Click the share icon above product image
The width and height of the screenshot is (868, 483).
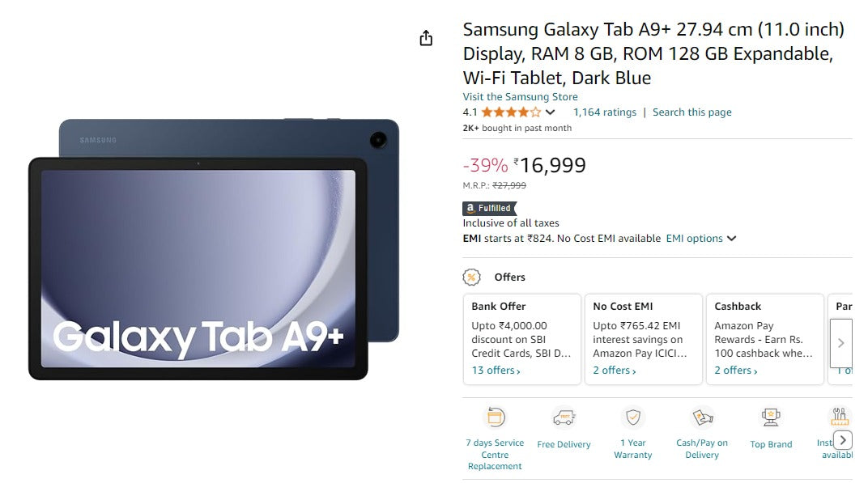pyautogui.click(x=426, y=38)
